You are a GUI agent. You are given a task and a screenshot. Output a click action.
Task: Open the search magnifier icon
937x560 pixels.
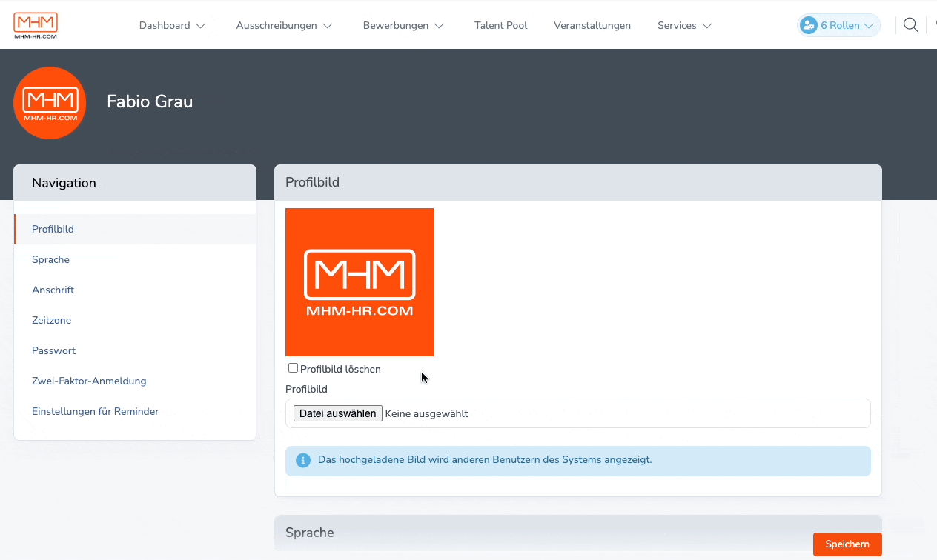[911, 25]
